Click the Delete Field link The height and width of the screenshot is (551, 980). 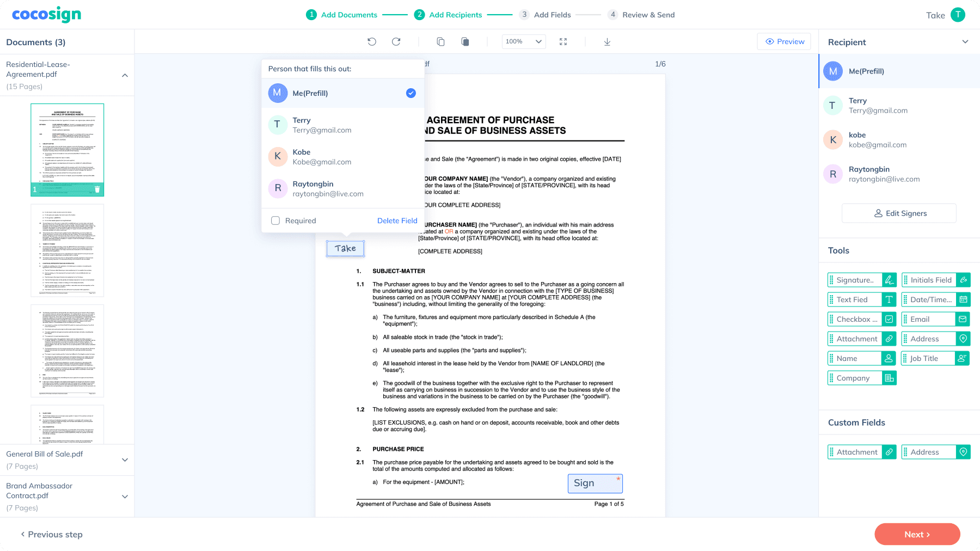coord(397,221)
